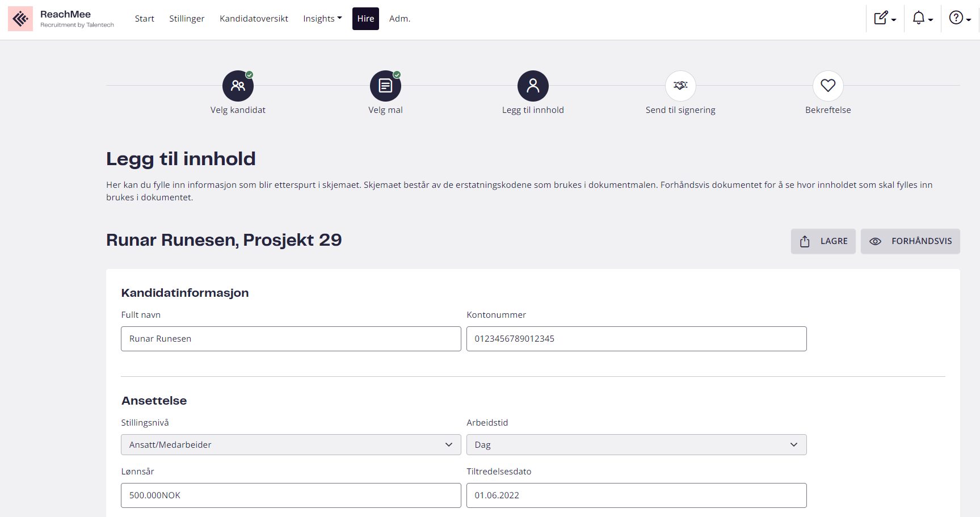Click the FORHÅNDSVIS preview button
Screen dimensions: 980x517
tap(910, 241)
